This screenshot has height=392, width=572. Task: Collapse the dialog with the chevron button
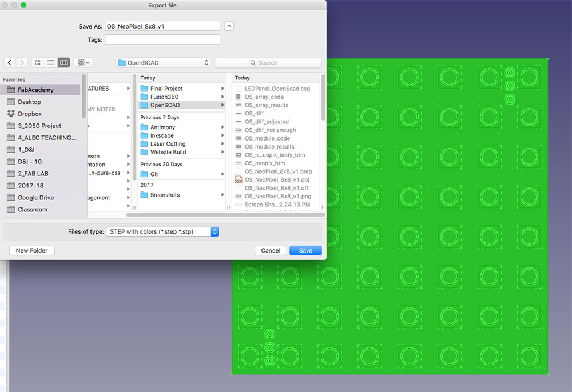coord(229,26)
